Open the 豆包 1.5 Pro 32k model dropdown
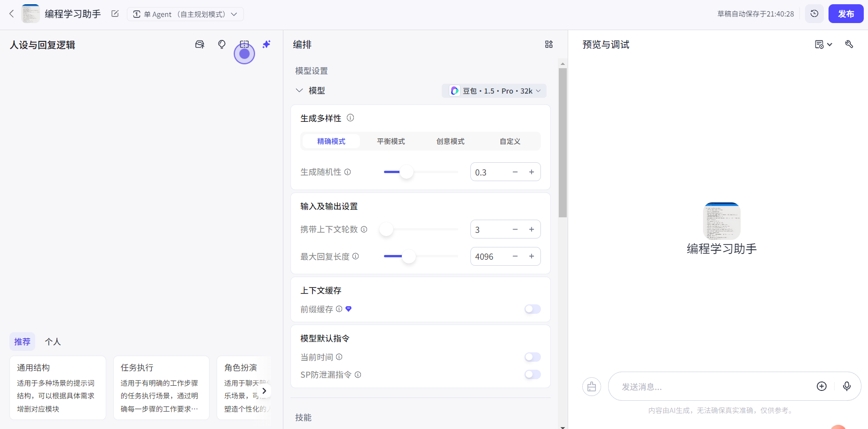 (x=494, y=91)
